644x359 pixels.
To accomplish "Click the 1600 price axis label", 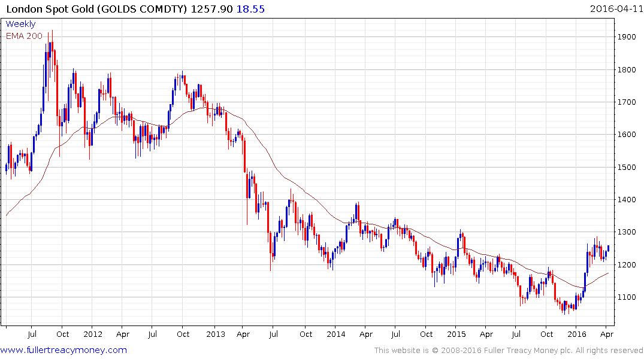I will tap(627, 135).
